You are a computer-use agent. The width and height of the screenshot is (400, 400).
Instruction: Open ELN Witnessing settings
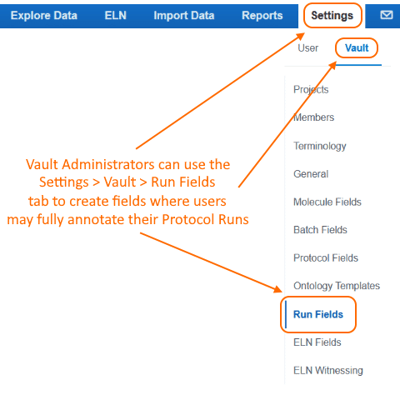pos(328,370)
